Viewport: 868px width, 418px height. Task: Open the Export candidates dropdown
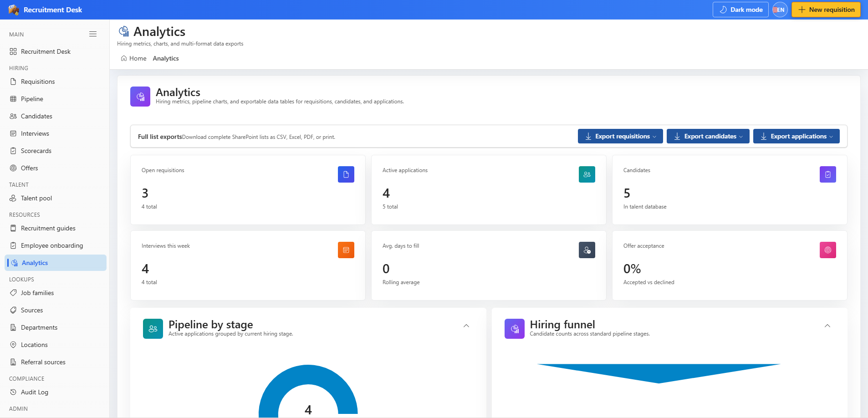(708, 136)
